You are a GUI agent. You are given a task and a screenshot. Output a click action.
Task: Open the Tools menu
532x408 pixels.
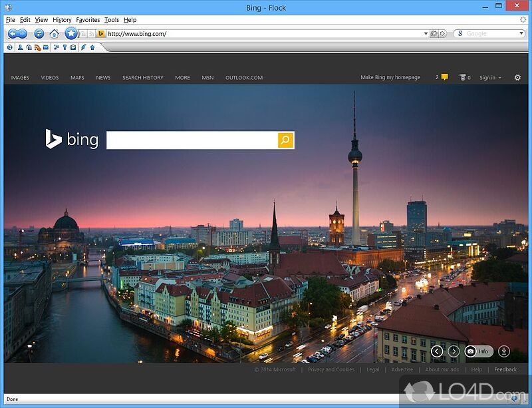[112, 20]
